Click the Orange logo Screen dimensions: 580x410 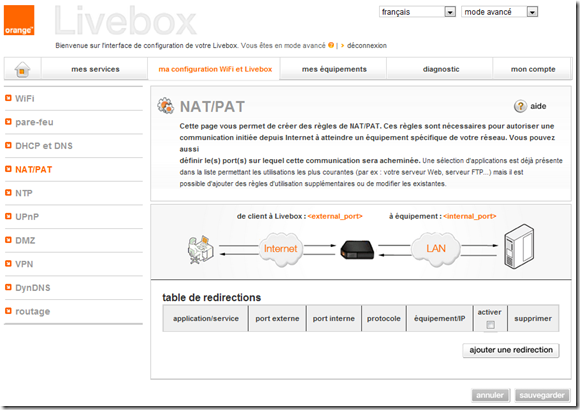[x=19, y=20]
